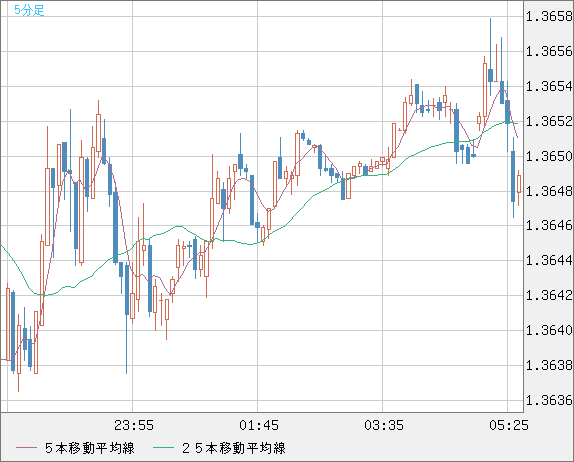Image resolution: width=574 pixels, height=462 pixels.
Task: Click the 1.3648 price axis label
Action: [x=549, y=191]
